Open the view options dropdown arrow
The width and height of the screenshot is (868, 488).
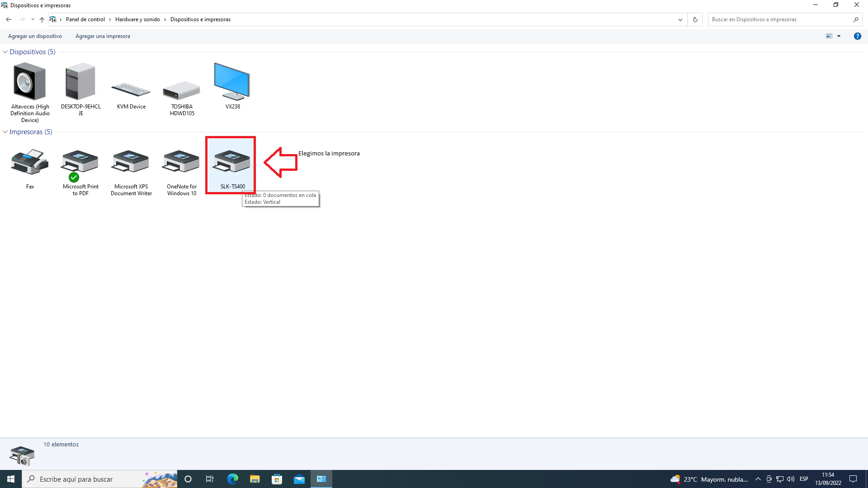click(839, 36)
